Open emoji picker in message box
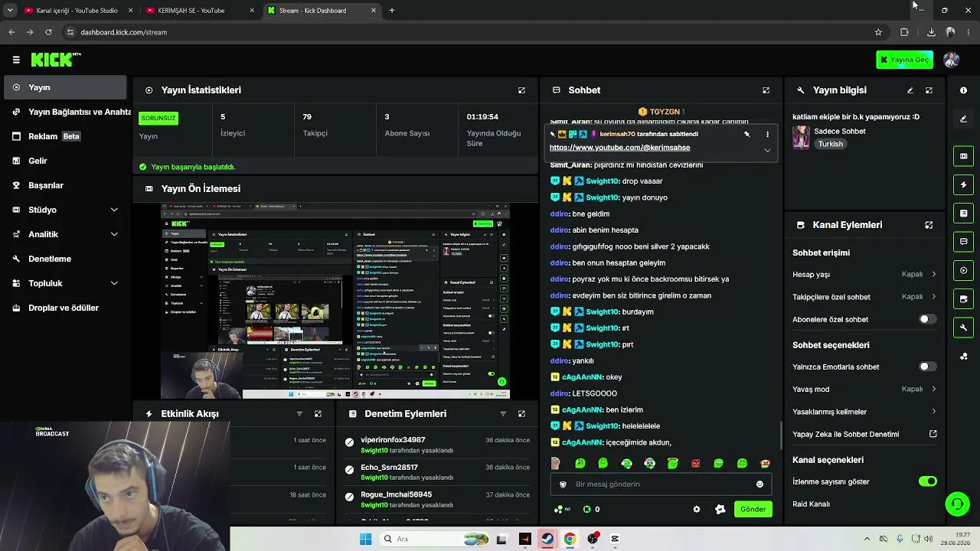This screenshot has height=551, width=980. [759, 484]
